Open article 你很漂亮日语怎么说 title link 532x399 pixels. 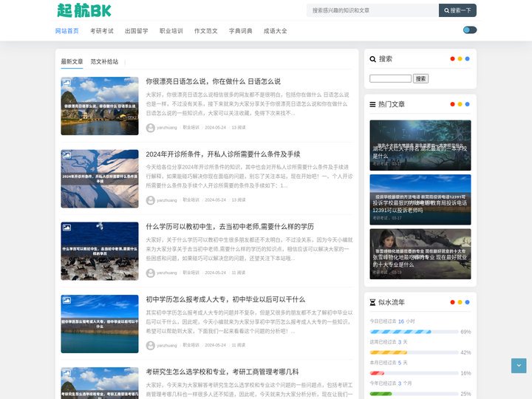(x=213, y=81)
